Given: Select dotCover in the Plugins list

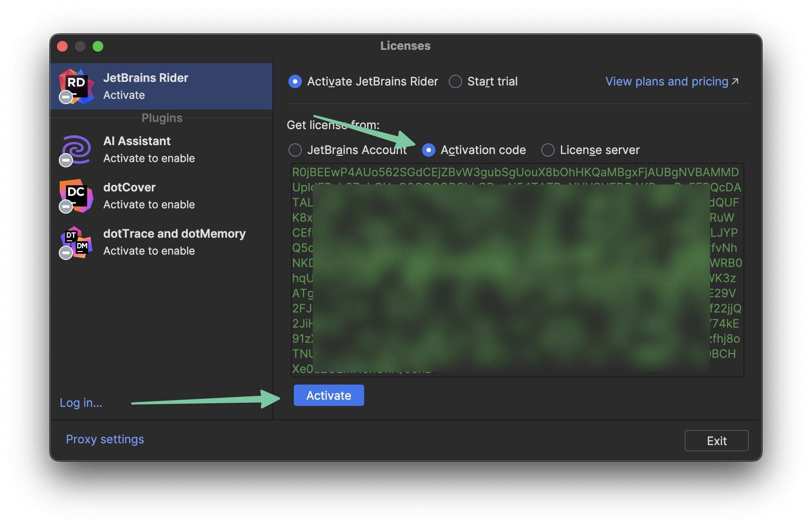Looking at the screenshot, I should tap(147, 195).
